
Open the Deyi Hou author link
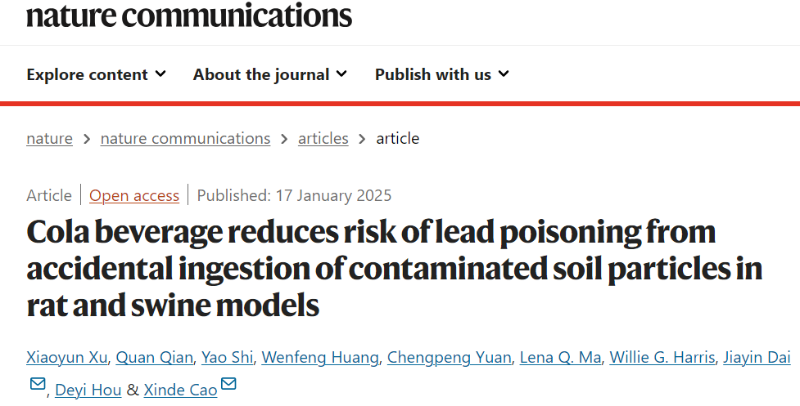[88, 390]
